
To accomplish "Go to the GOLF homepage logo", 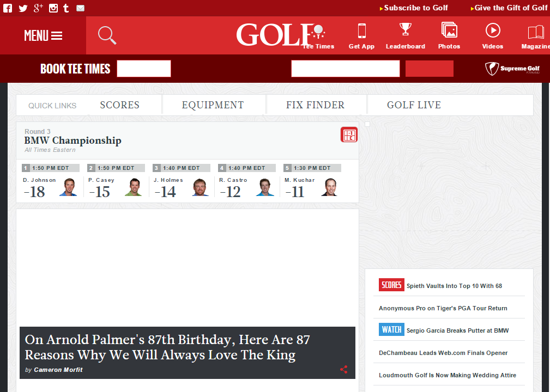I will pyautogui.click(x=275, y=35).
